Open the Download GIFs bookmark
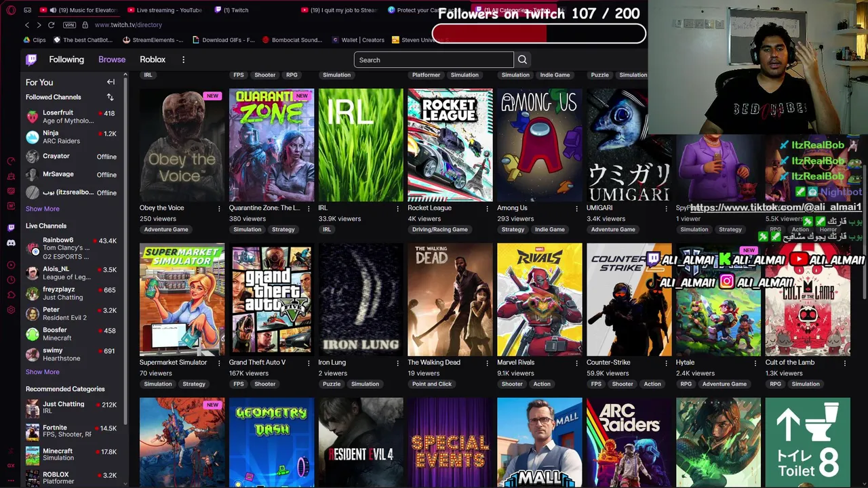 click(223, 40)
